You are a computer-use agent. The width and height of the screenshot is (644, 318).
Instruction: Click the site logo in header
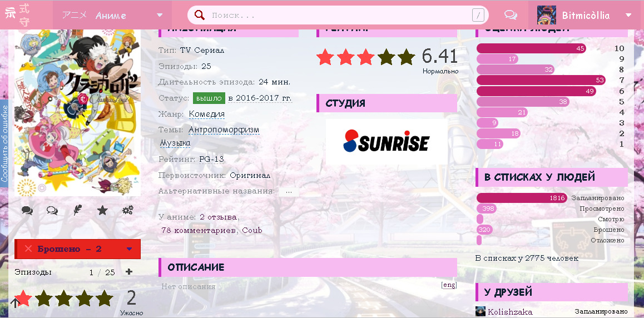[16, 15]
